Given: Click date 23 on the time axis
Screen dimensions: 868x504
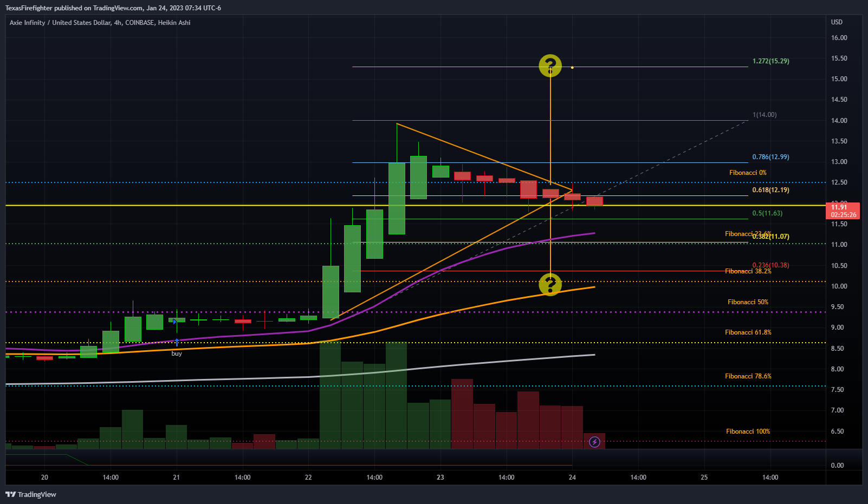Looking at the screenshot, I should (441, 477).
